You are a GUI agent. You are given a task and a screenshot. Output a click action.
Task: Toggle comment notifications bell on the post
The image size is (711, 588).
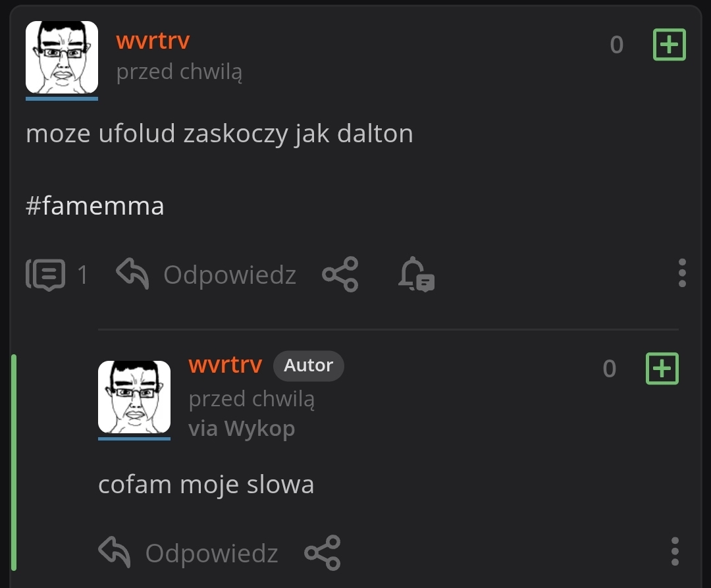click(416, 274)
